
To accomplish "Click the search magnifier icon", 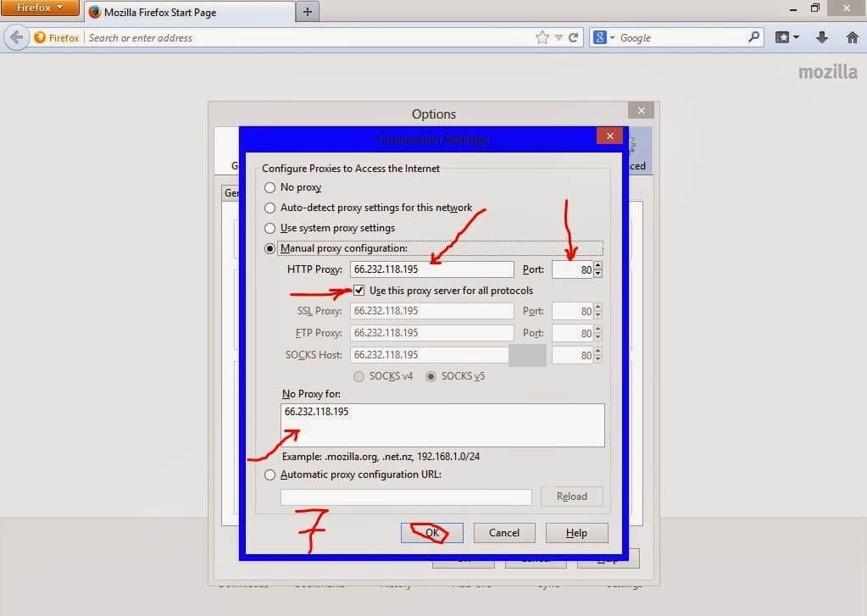I will click(x=753, y=37).
